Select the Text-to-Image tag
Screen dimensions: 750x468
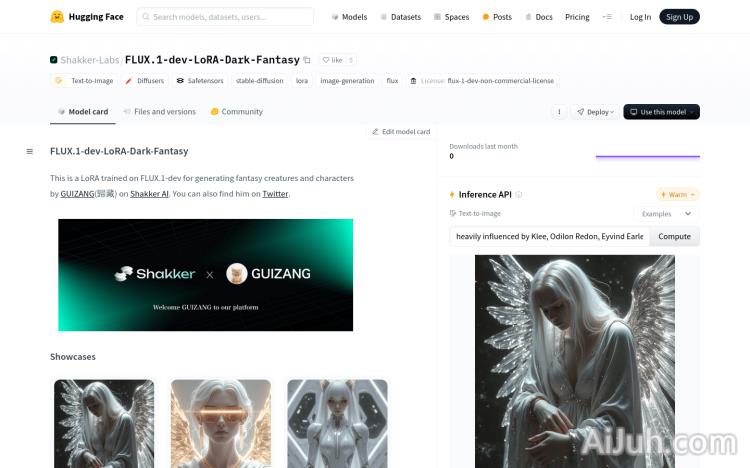pos(85,81)
